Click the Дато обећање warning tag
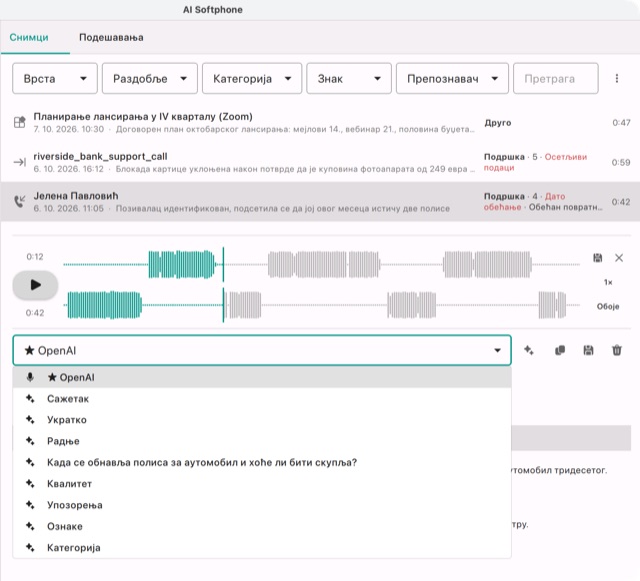The image size is (640, 581). [x=524, y=202]
